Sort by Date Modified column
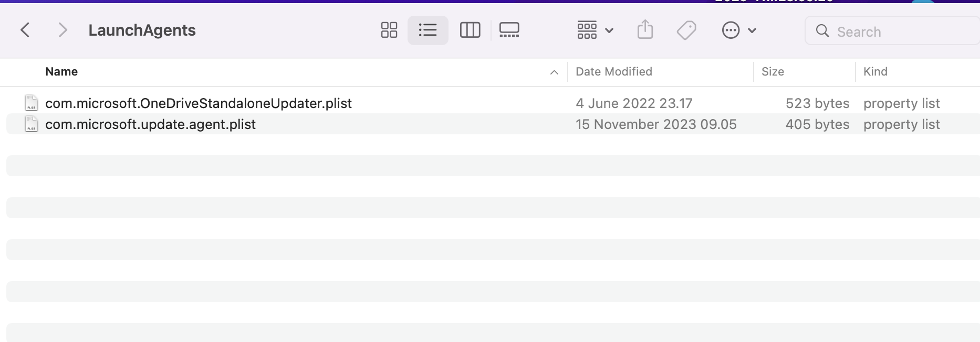This screenshot has width=980, height=342. [x=613, y=72]
